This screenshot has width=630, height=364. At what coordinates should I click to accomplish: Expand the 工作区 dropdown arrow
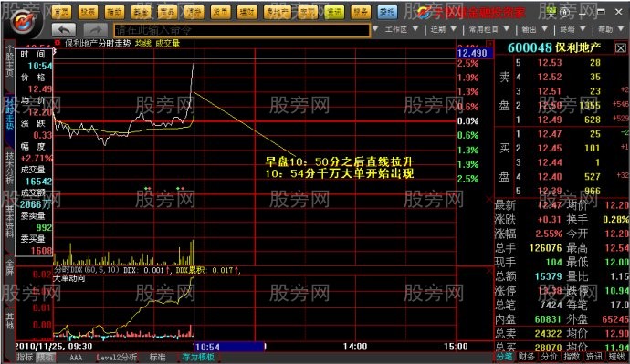click(x=415, y=29)
